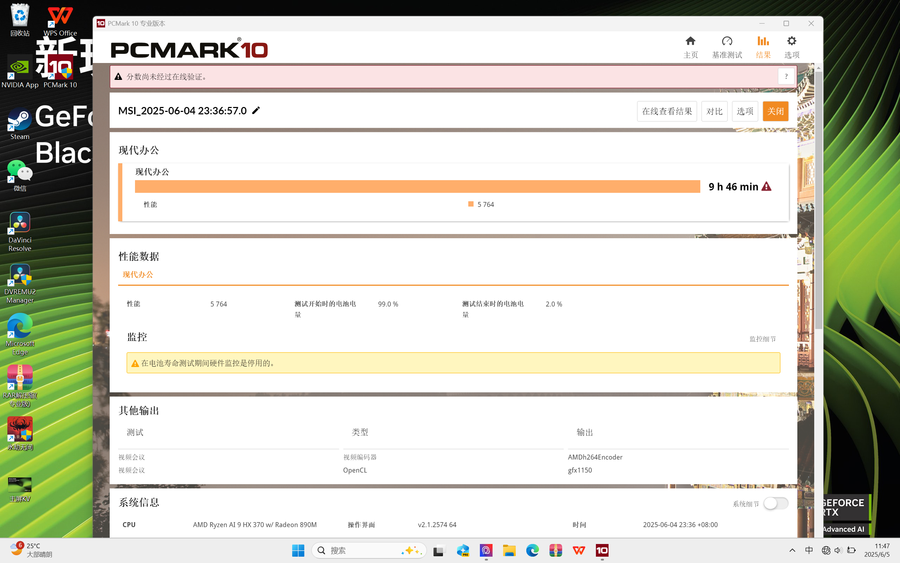Click the AMD Ryzen AI 9 HX 370 CPU text

254,525
